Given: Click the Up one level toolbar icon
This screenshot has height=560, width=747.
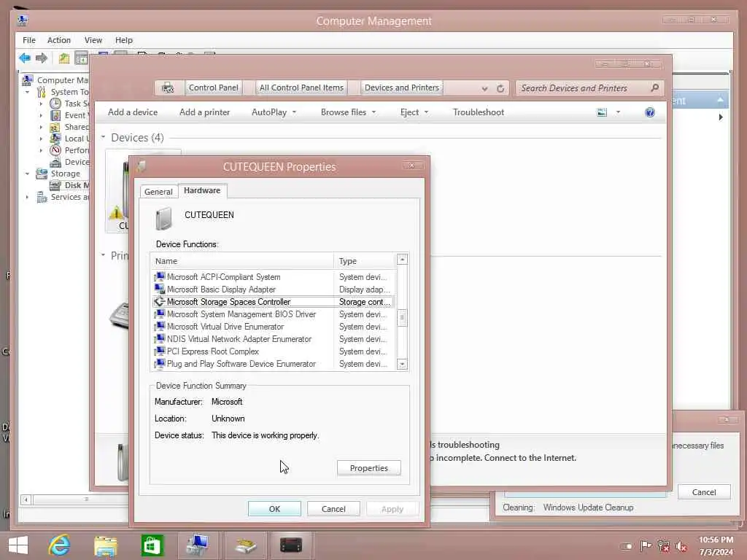Looking at the screenshot, I should coord(64,58).
